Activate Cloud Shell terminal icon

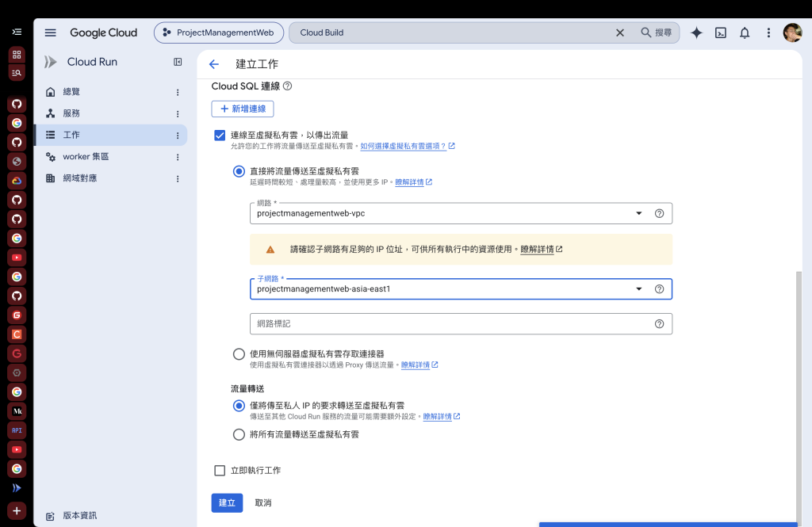pyautogui.click(x=720, y=32)
